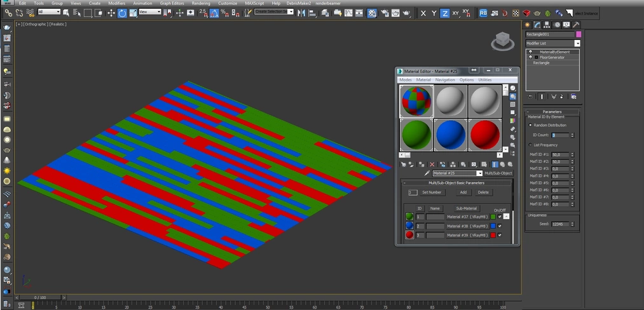The height and width of the screenshot is (310, 644).
Task: Click Assign Material to Selection icon
Action: click(x=421, y=165)
